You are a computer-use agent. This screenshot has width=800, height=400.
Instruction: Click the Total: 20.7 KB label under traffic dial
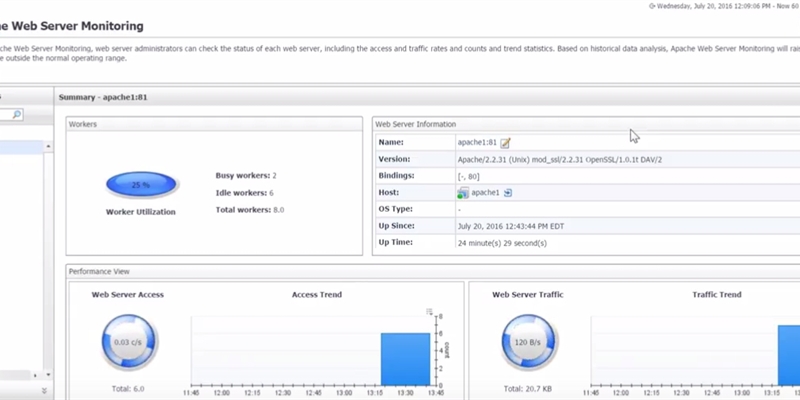528,389
